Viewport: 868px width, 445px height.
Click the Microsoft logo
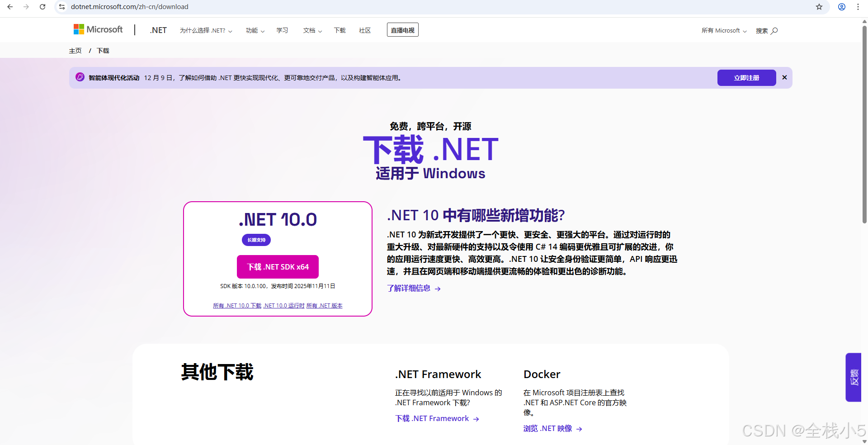tap(98, 29)
